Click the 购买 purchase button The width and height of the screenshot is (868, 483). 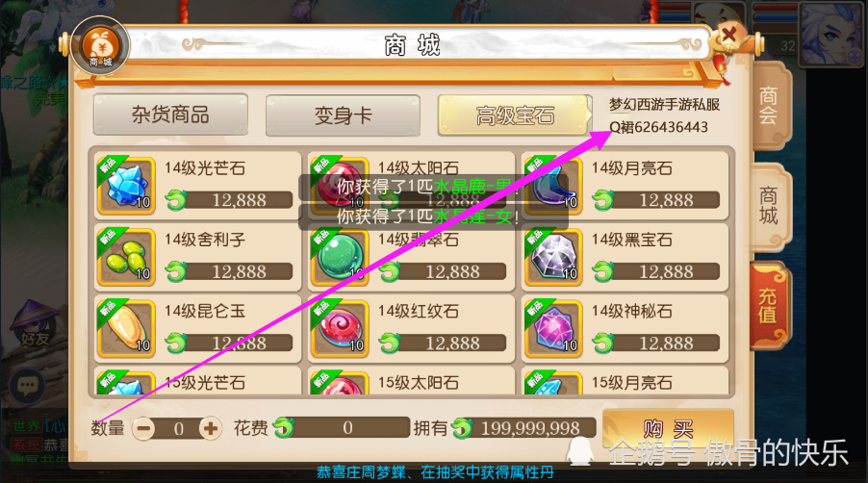[x=668, y=429]
